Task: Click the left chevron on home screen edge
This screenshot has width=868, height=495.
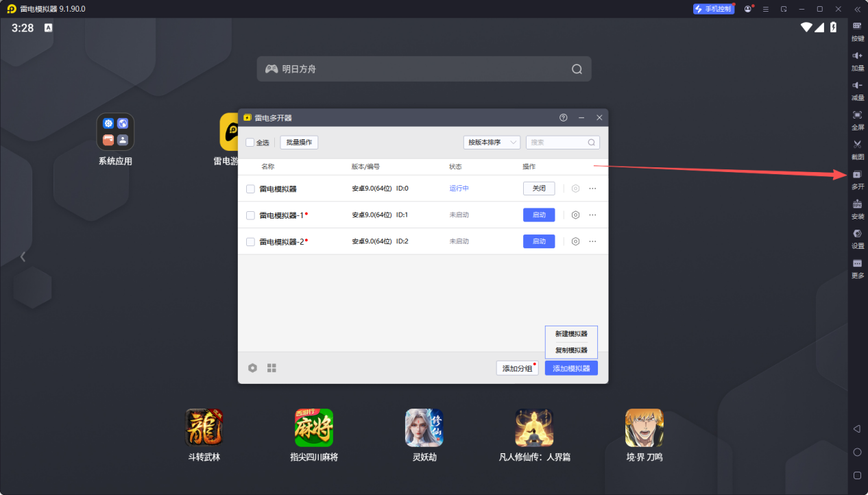Action: pyautogui.click(x=23, y=256)
